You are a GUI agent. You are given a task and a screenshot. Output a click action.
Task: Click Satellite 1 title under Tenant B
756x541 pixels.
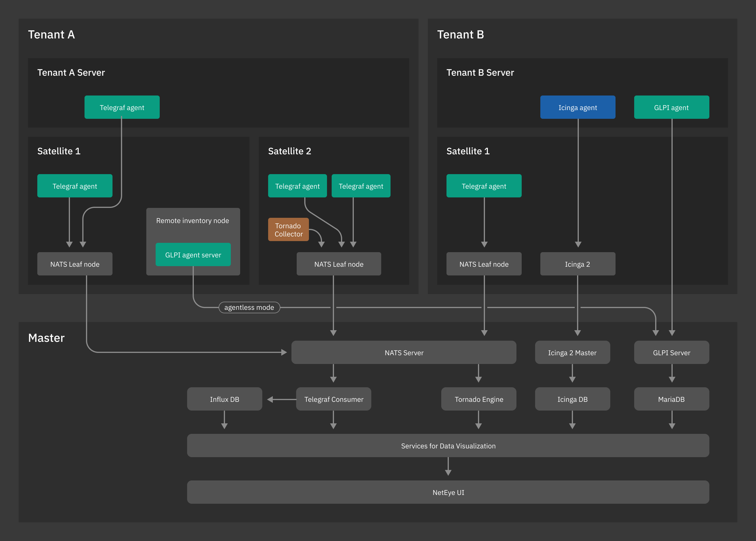(x=468, y=151)
